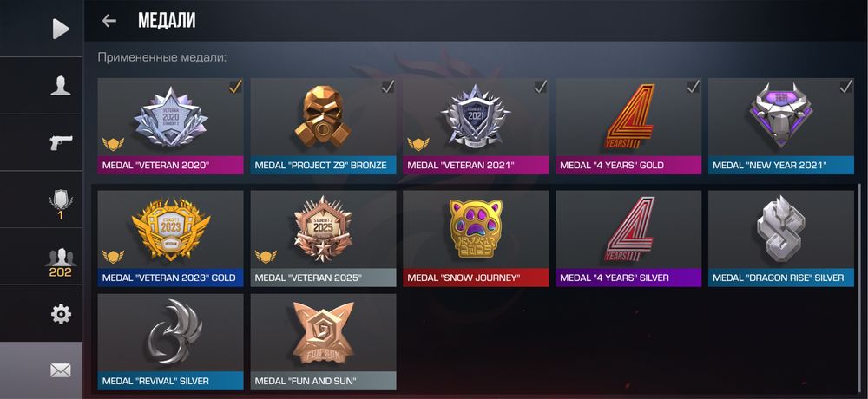Image resolution: width=868 pixels, height=399 pixels.
Task: Select the Fun and Sun medal
Action: [x=323, y=342]
